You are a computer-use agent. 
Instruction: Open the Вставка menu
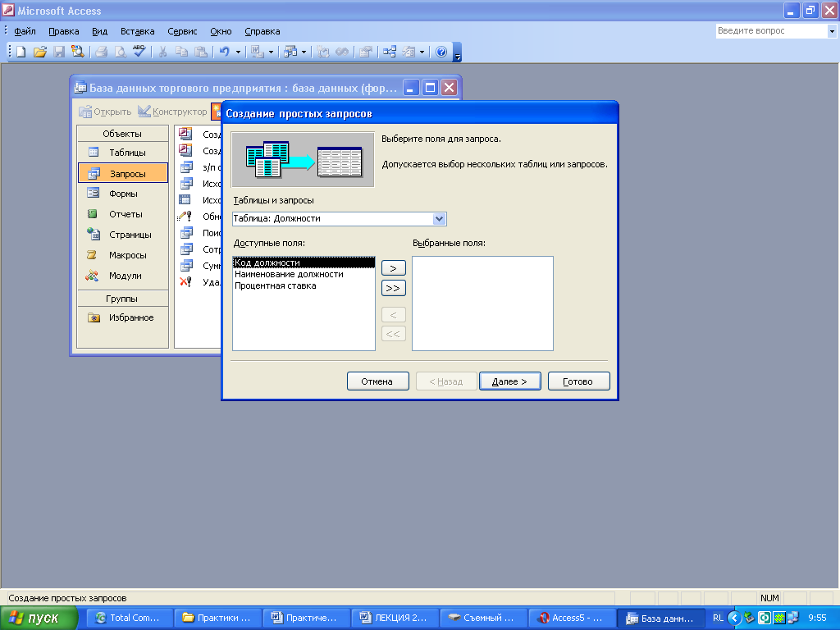(x=137, y=31)
